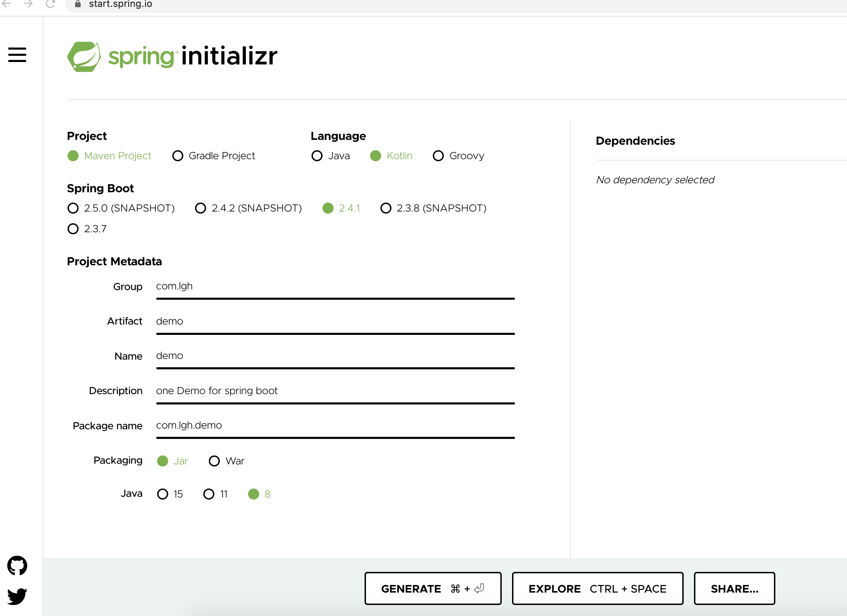Click the Packaging label
847x616 pixels.
coord(118,460)
